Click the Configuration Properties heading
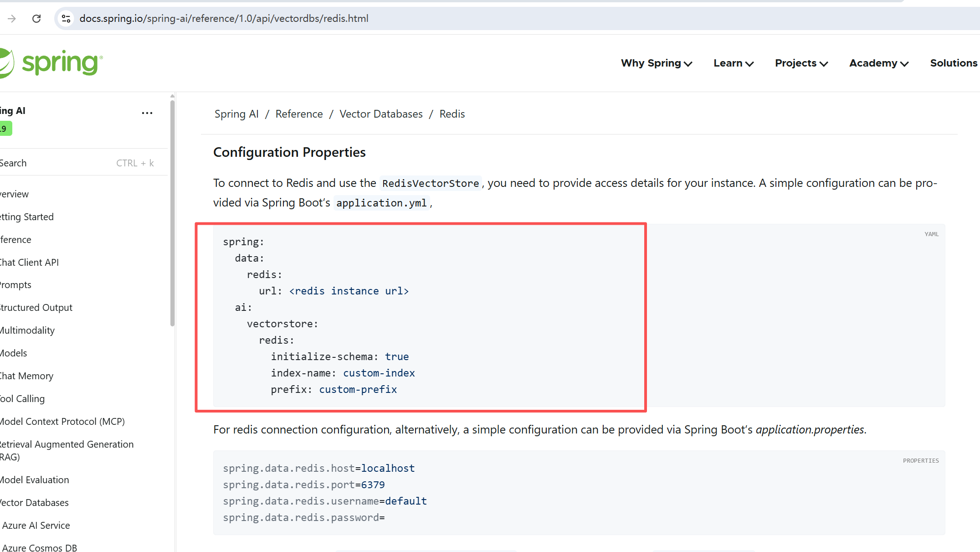 tap(289, 152)
